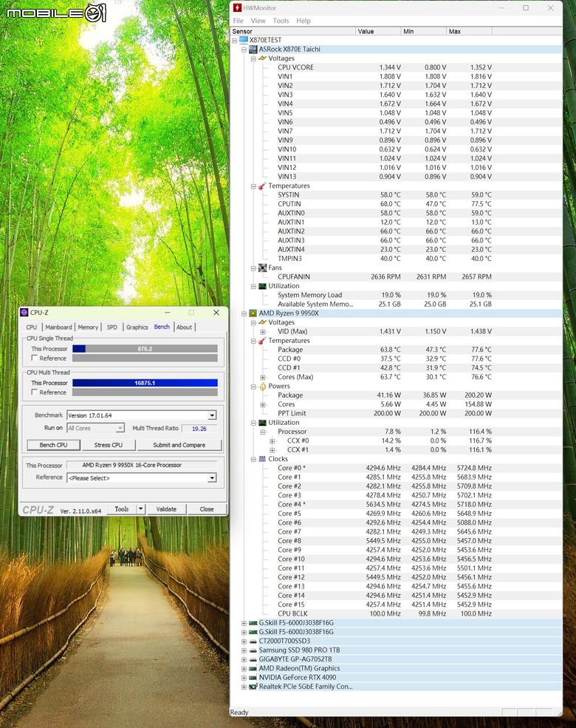Click the Multi Thread 16875.1 score bar
This screenshot has height=728, width=576.
coord(145,383)
